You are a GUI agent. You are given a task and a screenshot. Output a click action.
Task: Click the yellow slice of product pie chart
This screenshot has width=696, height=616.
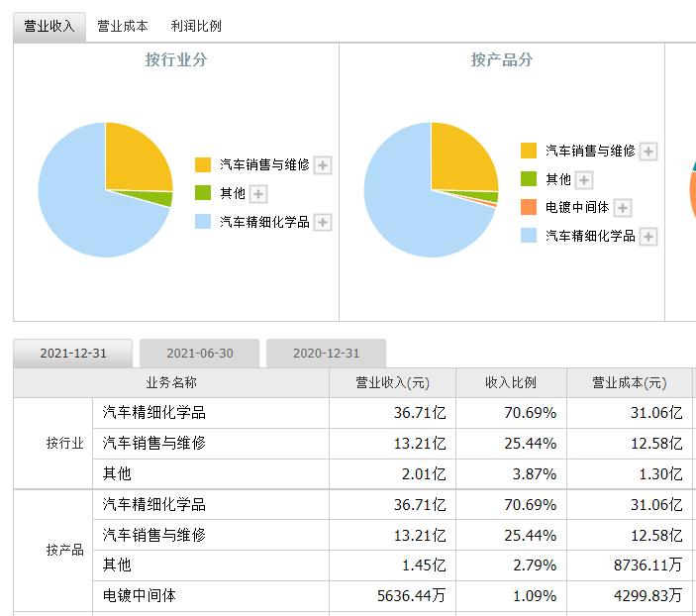(460, 158)
